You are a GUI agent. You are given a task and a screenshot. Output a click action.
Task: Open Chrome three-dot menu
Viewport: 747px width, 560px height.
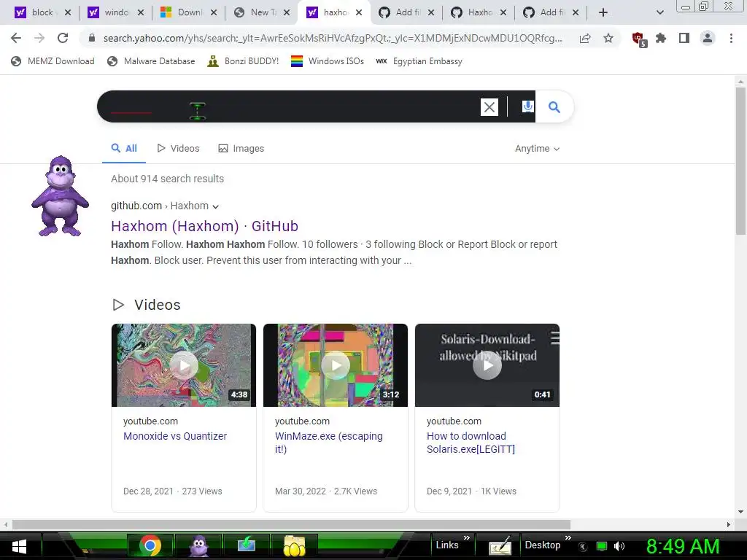click(x=731, y=38)
